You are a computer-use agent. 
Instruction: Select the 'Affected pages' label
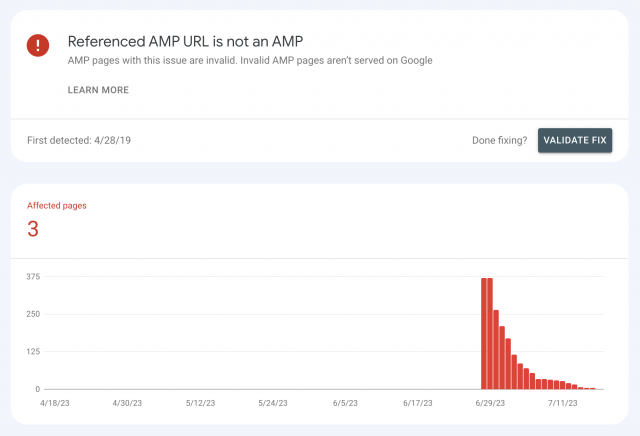57,205
